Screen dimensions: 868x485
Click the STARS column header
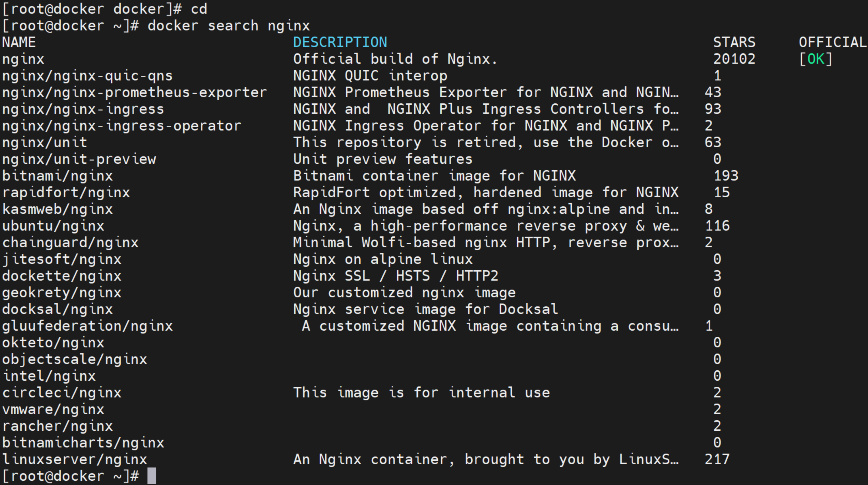[x=734, y=42]
